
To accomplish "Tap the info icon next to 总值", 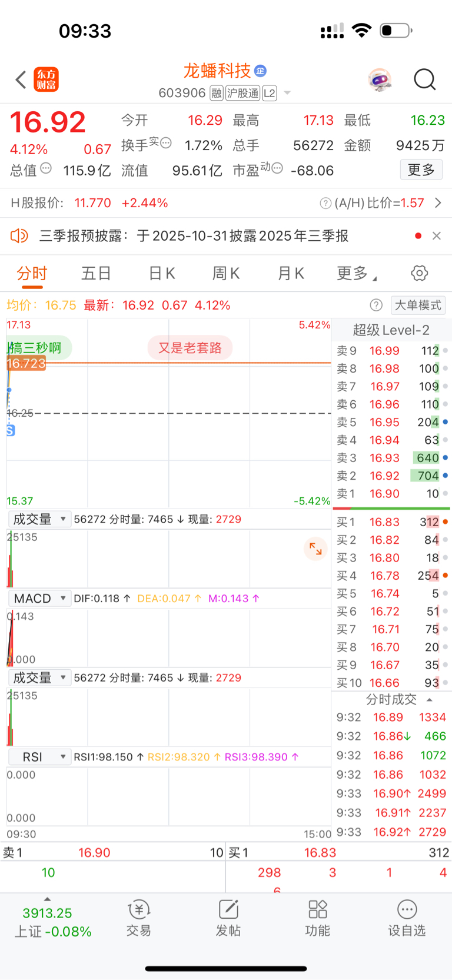I will (46, 168).
